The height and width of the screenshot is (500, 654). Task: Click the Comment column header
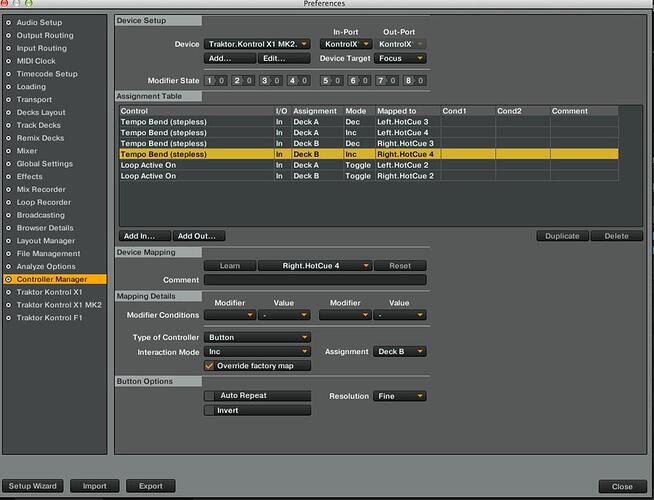click(584, 111)
